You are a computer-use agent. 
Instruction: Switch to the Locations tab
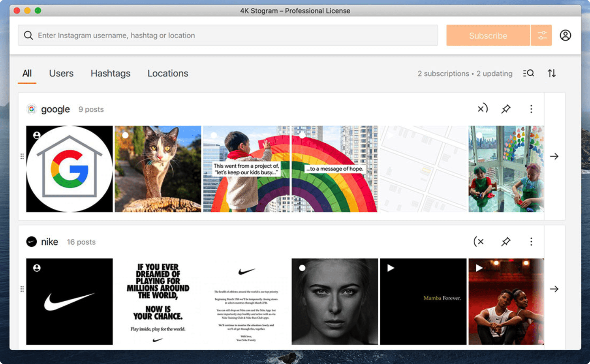click(x=168, y=73)
